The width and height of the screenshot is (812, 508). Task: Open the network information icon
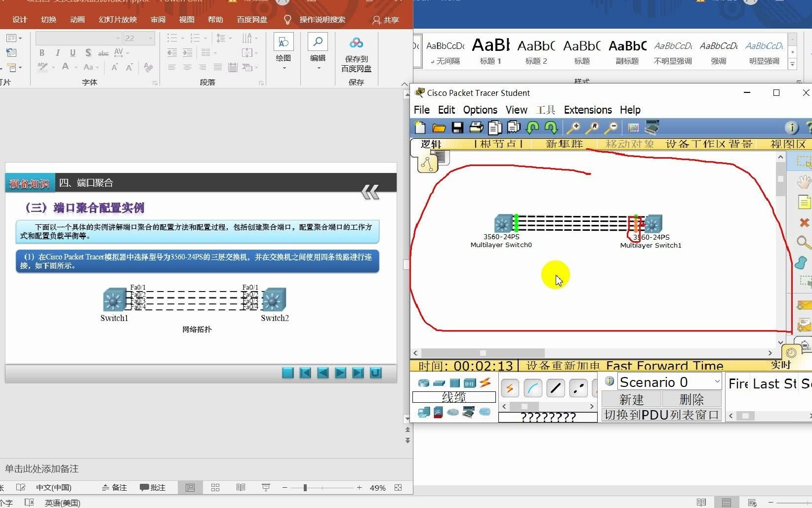791,127
